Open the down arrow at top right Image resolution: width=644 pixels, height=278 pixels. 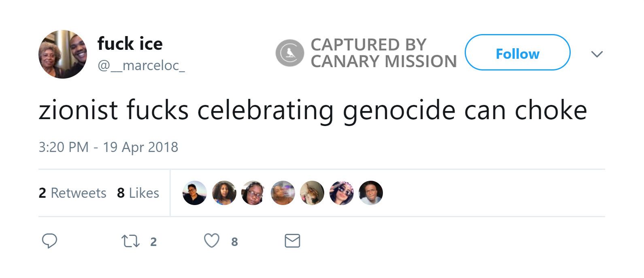coord(597,54)
